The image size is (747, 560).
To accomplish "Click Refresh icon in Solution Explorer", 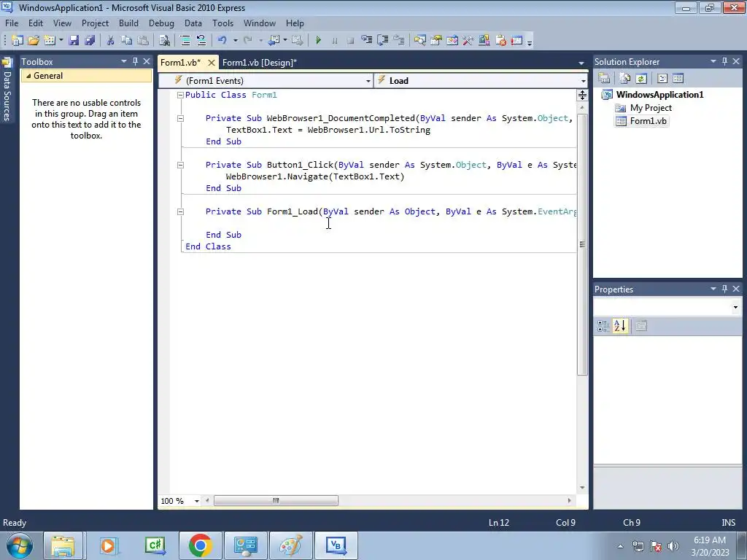I will click(641, 79).
